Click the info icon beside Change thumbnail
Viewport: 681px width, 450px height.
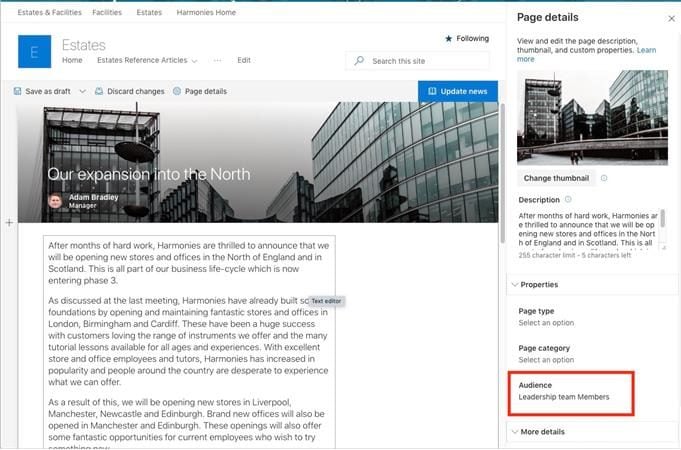click(x=604, y=178)
